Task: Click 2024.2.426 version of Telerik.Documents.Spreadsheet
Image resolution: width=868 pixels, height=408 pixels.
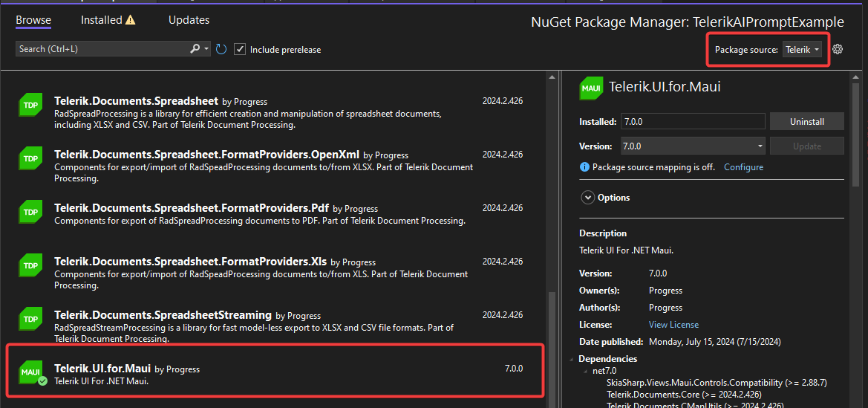Action: tap(503, 101)
